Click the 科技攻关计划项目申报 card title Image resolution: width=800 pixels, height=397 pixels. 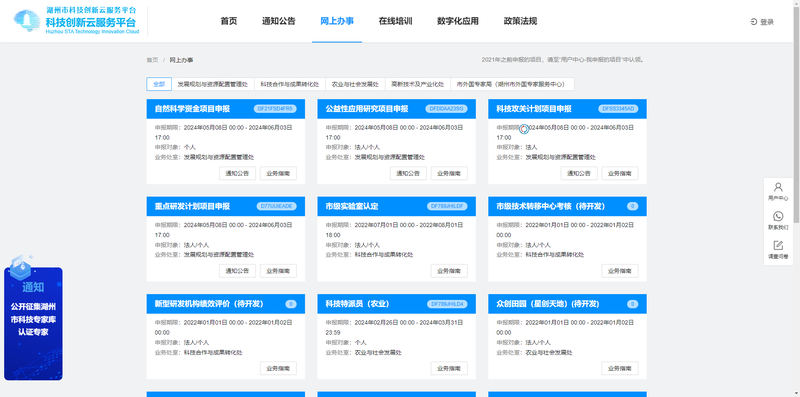coord(534,109)
